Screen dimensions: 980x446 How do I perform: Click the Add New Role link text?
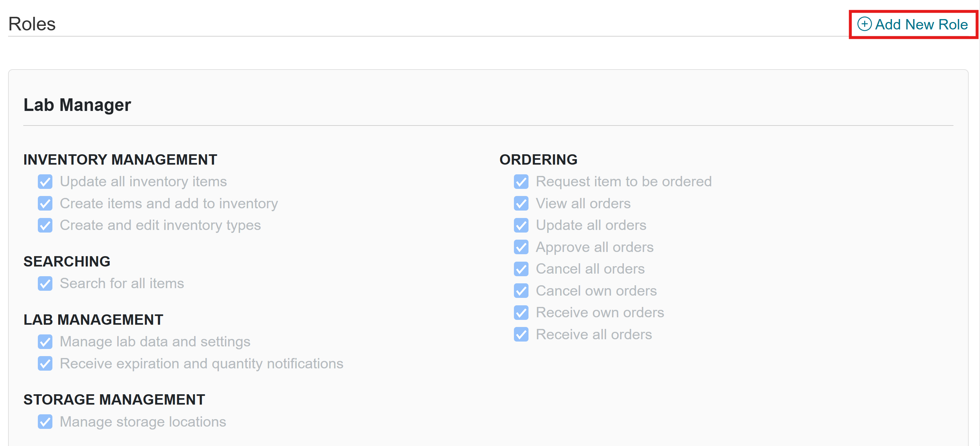point(921,24)
